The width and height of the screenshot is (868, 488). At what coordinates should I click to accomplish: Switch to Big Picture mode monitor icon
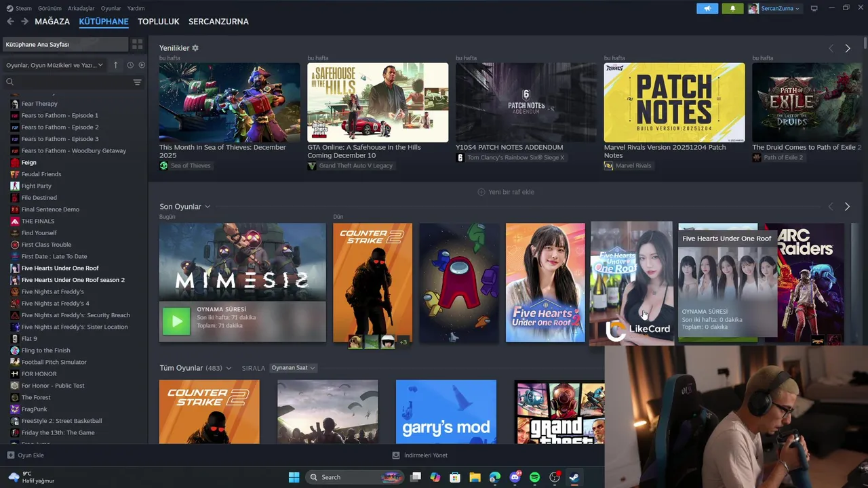(814, 8)
